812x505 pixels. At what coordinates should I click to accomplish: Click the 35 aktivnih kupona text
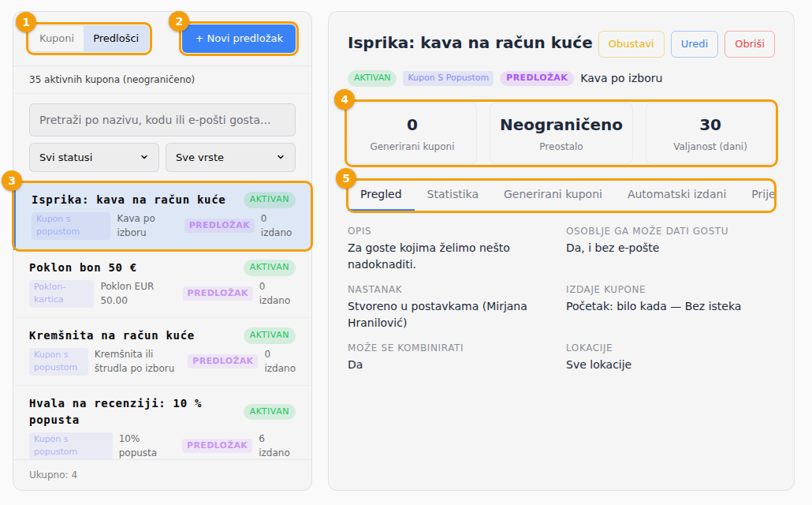click(112, 80)
